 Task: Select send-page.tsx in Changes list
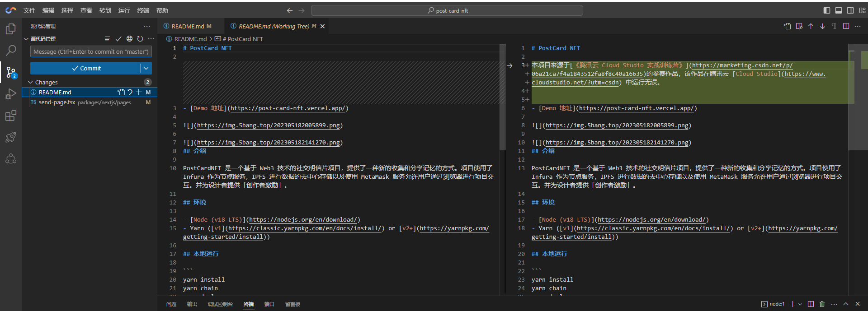click(90, 102)
